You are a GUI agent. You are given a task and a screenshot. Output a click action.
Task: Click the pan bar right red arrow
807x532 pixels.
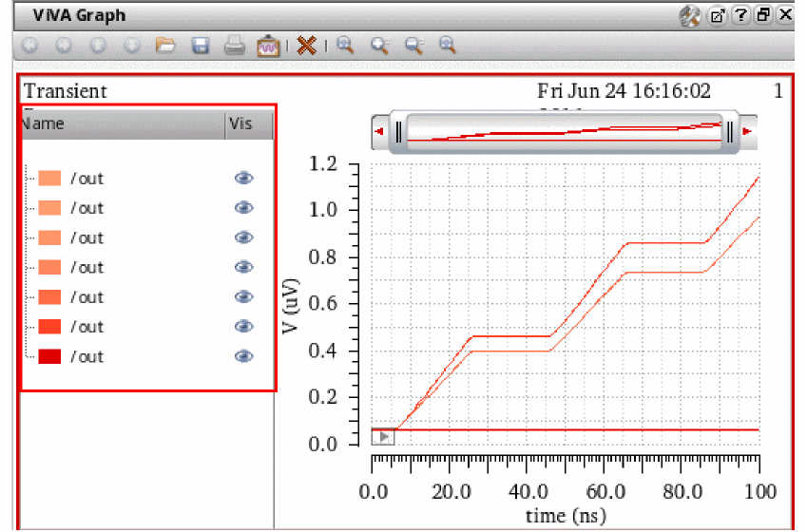point(747,131)
